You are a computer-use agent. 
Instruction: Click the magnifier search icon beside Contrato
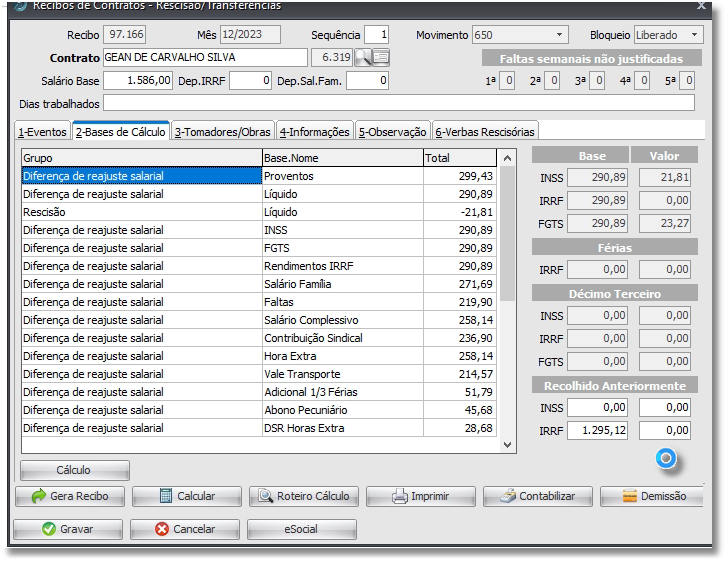click(363, 57)
